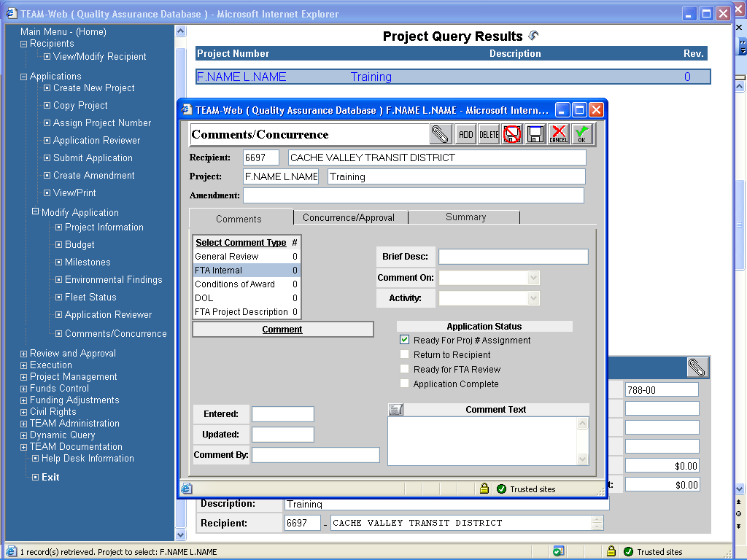Click the Amendment input field
Image resolution: width=747 pixels, height=560 pixels.
click(x=414, y=195)
